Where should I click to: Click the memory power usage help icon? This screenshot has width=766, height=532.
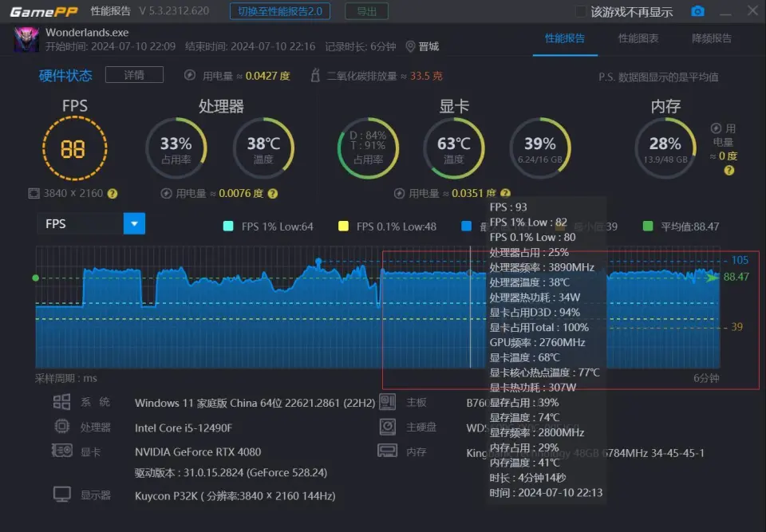(728, 171)
